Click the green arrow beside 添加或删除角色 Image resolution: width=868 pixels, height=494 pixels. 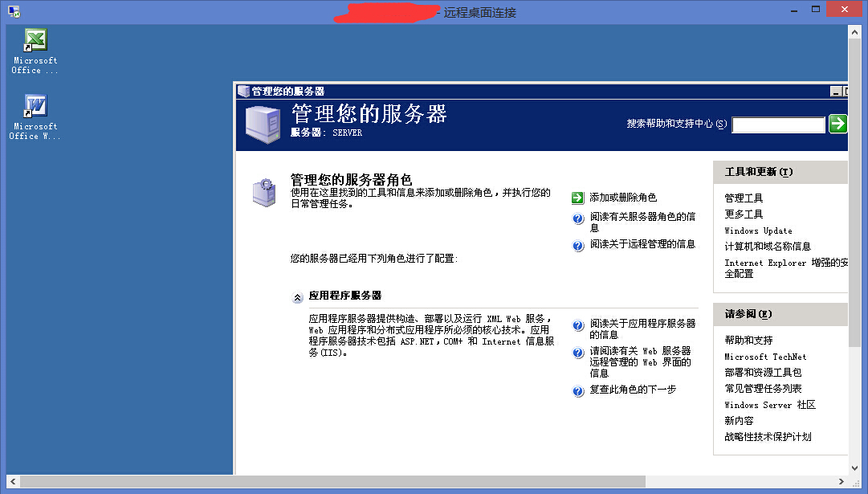click(x=577, y=198)
